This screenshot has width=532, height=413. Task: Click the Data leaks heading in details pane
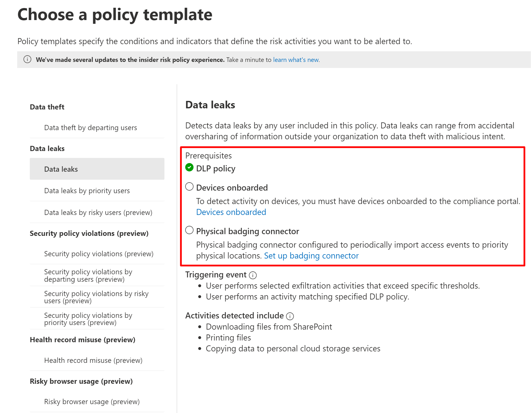(x=210, y=105)
